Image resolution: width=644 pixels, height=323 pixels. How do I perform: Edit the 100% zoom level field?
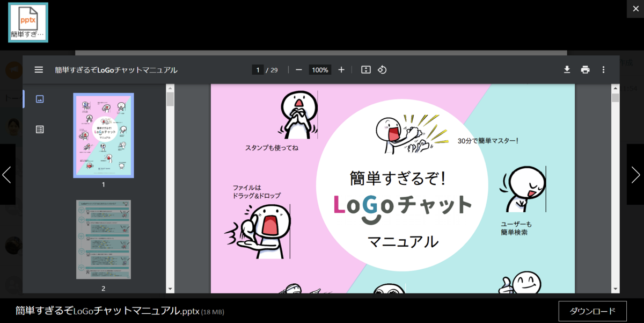[320, 70]
